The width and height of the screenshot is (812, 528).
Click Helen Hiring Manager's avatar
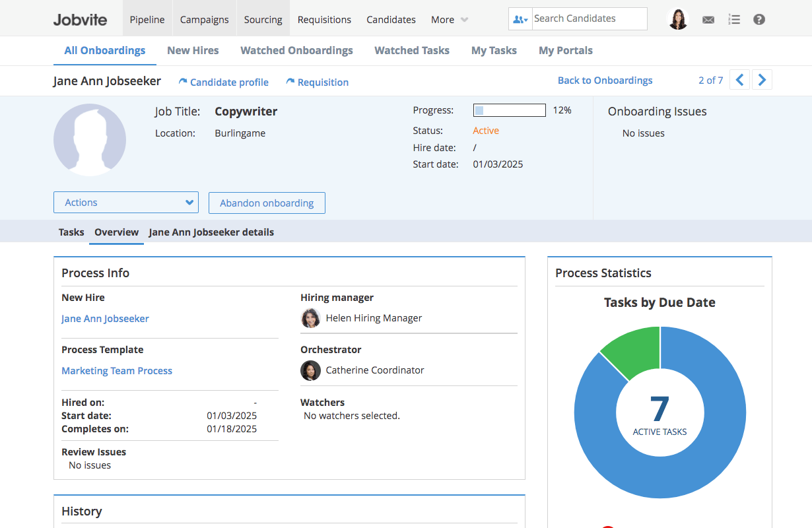(x=310, y=318)
